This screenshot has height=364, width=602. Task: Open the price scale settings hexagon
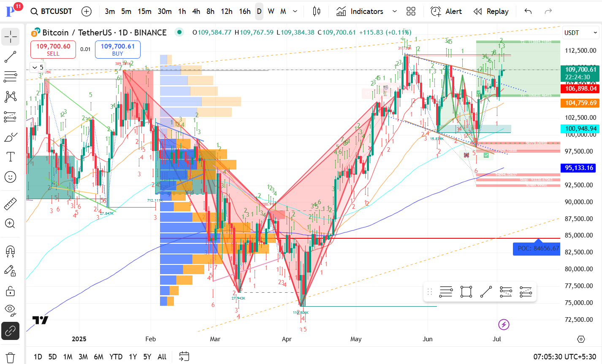(x=581, y=339)
